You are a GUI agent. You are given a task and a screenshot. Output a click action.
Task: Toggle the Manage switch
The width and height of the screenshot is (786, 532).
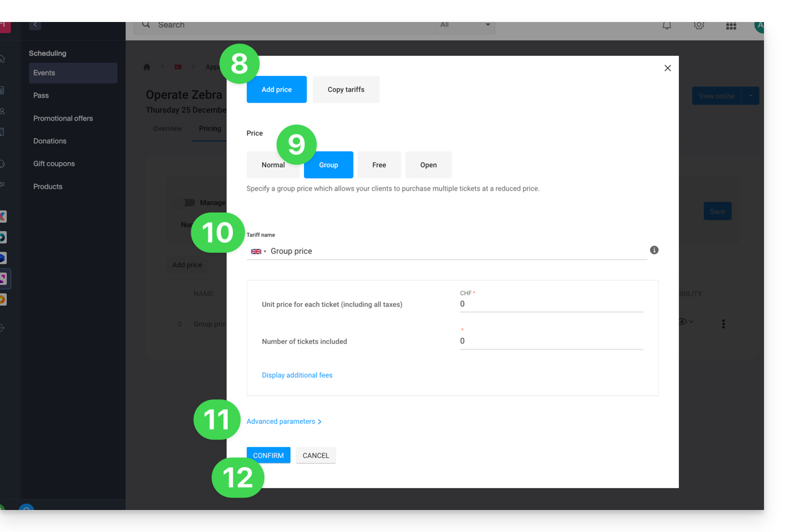tap(188, 202)
